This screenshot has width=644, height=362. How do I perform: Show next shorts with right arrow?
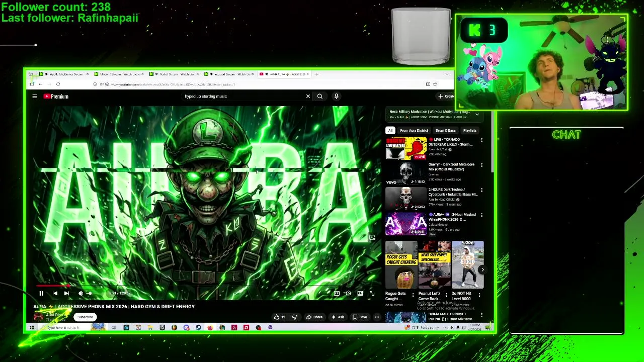pos(482,270)
